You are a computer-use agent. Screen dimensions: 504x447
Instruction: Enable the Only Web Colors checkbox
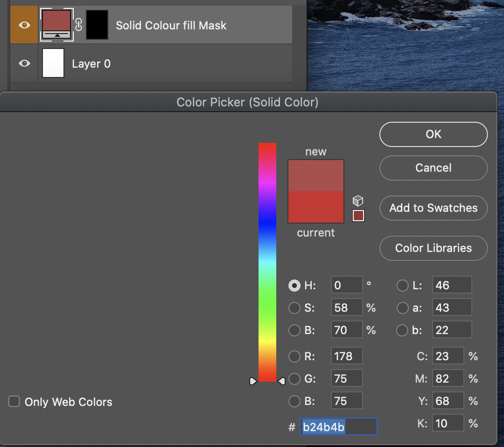(x=14, y=402)
